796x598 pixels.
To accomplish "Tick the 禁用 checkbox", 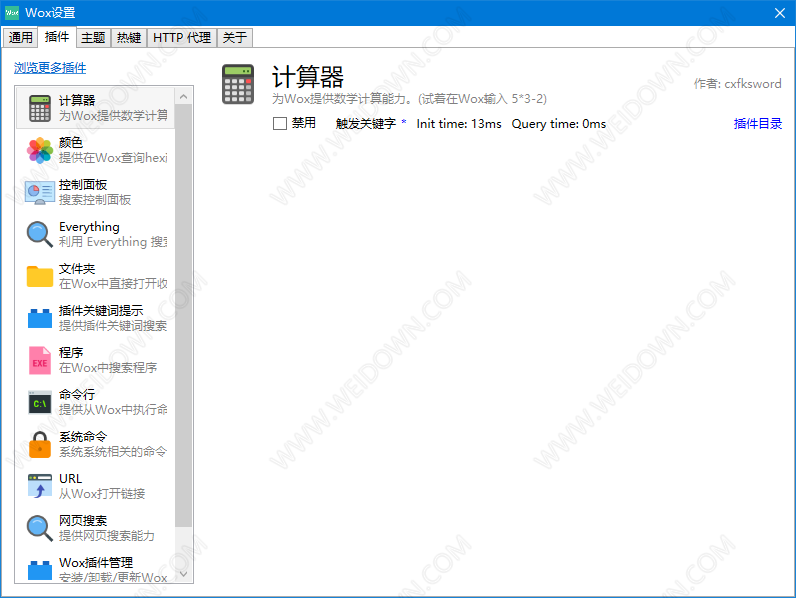I will (x=280, y=123).
